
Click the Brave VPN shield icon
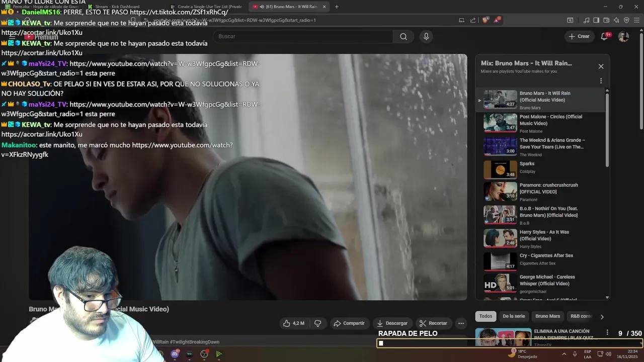tap(626, 20)
